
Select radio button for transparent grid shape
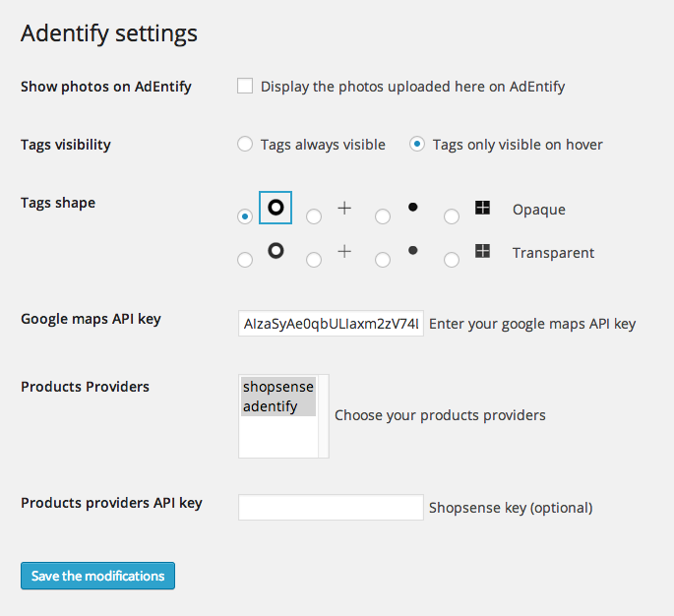(452, 260)
